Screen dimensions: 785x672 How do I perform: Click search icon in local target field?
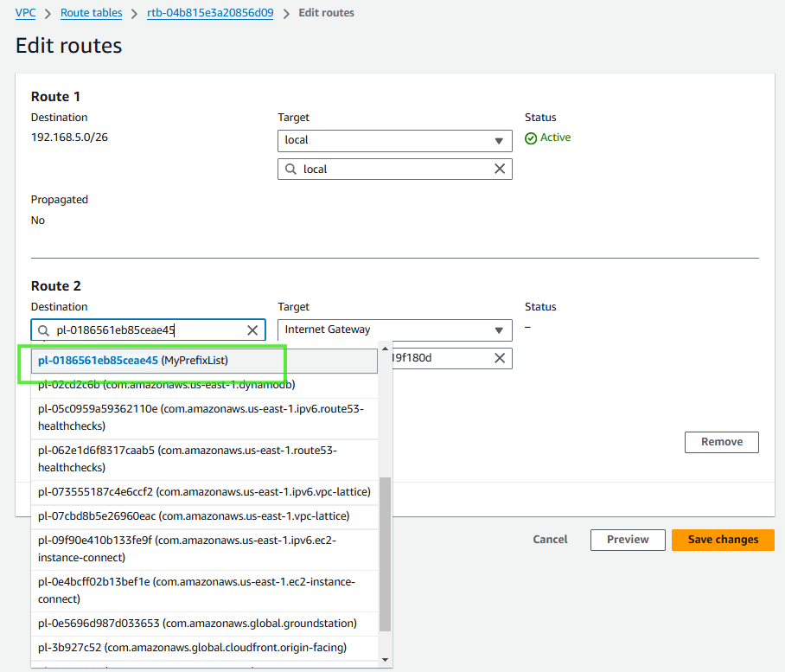pyautogui.click(x=290, y=170)
